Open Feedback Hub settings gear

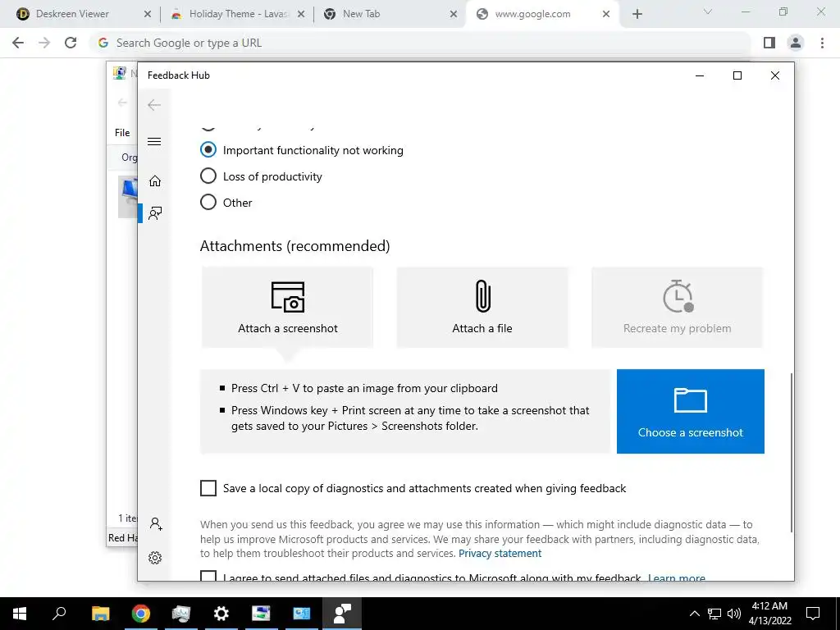pyautogui.click(x=155, y=558)
